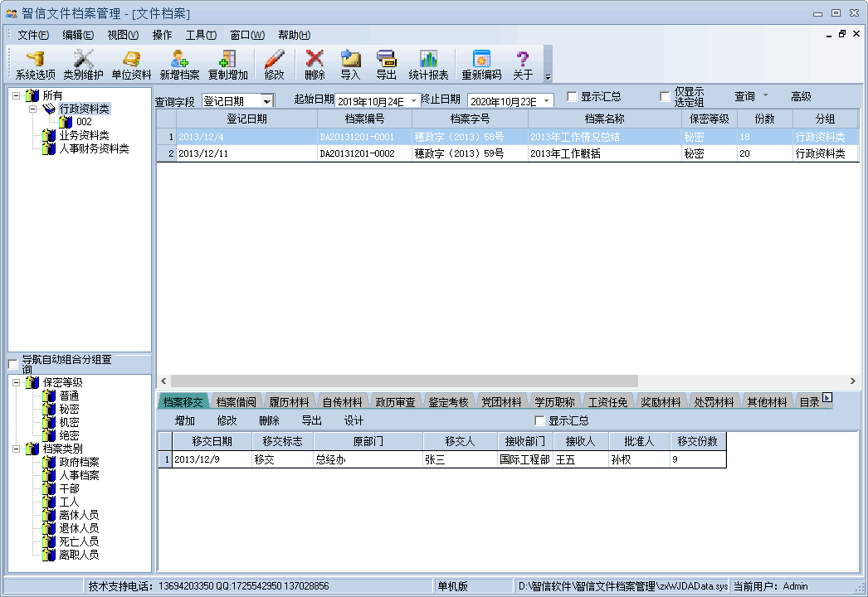Click the cell 国际工程部
The image size is (868, 597).
point(524,460)
